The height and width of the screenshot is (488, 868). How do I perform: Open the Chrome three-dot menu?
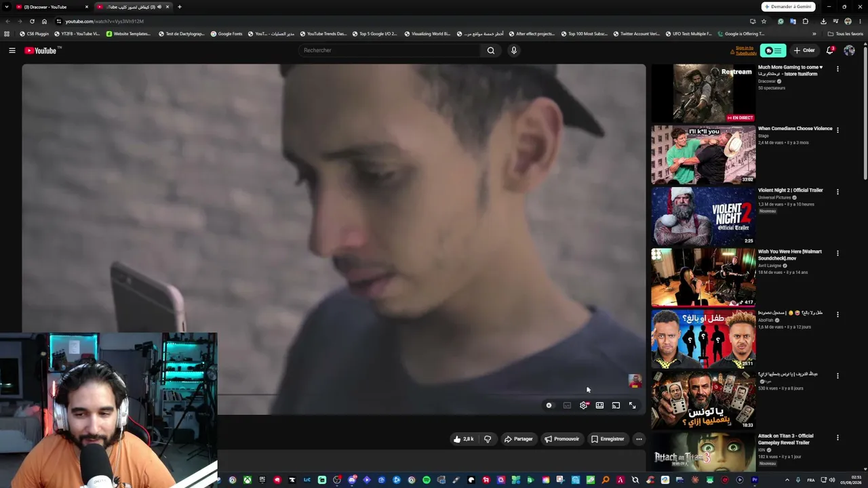[x=860, y=21]
